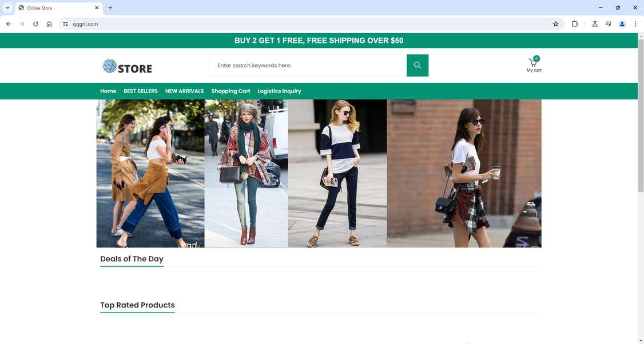Click the browser forward arrow

coord(22,24)
